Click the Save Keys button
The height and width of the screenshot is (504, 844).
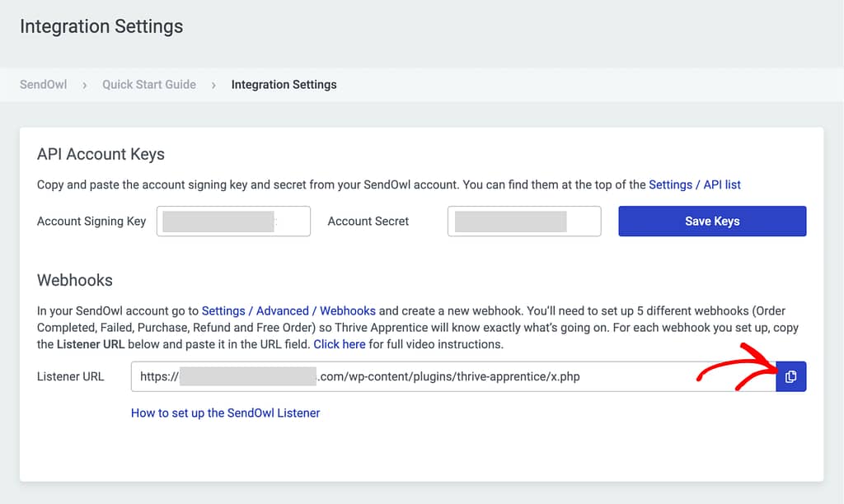pos(712,221)
